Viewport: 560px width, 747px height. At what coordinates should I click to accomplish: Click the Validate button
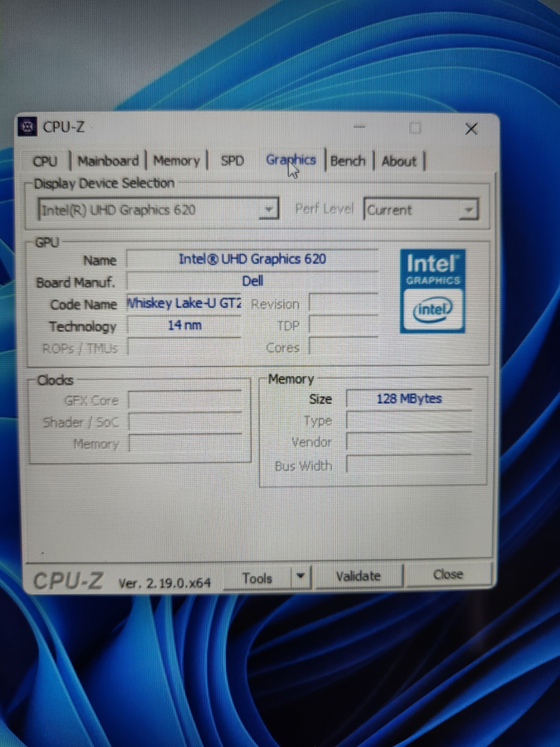pyautogui.click(x=358, y=576)
